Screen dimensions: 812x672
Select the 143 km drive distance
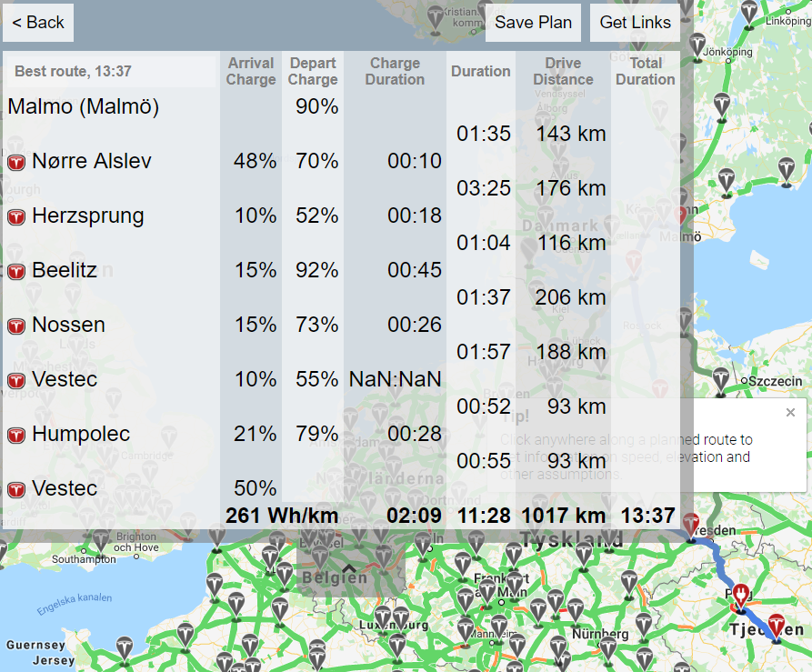571,134
